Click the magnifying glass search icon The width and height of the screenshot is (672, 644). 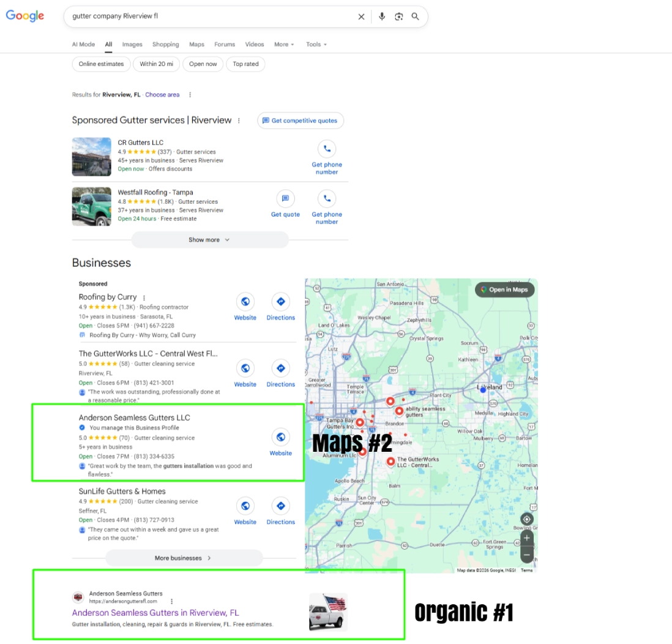click(x=416, y=17)
